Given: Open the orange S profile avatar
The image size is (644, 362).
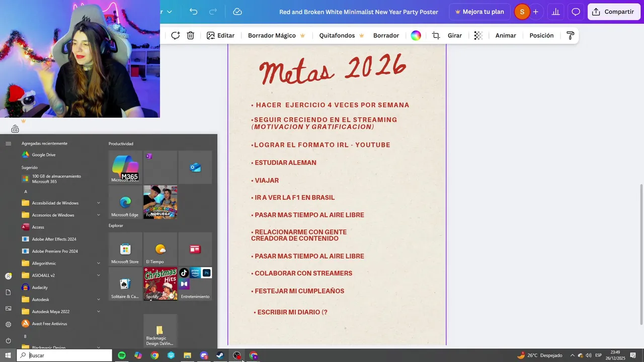Looking at the screenshot, I should pos(522,12).
